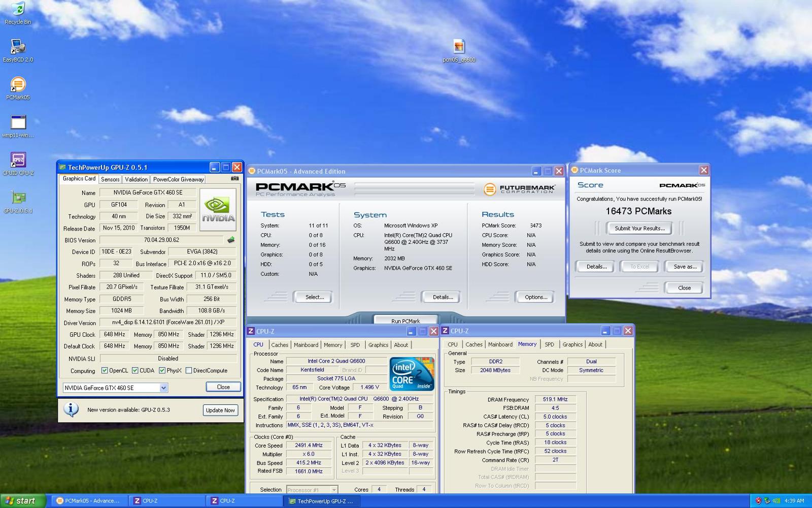
Task: Toggle the DirectCompute checkbox in GPU-Z
Action: coord(189,370)
